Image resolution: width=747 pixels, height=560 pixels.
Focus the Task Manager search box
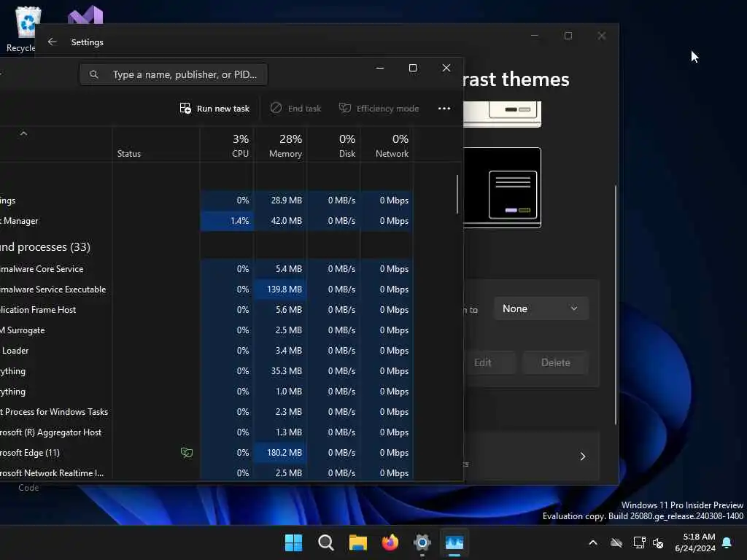(x=174, y=75)
